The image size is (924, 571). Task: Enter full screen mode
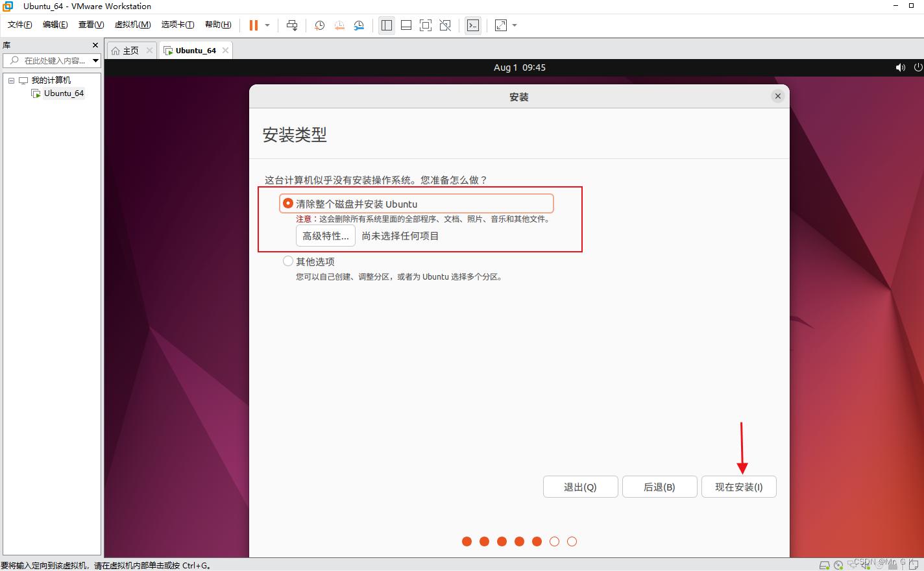click(x=425, y=25)
